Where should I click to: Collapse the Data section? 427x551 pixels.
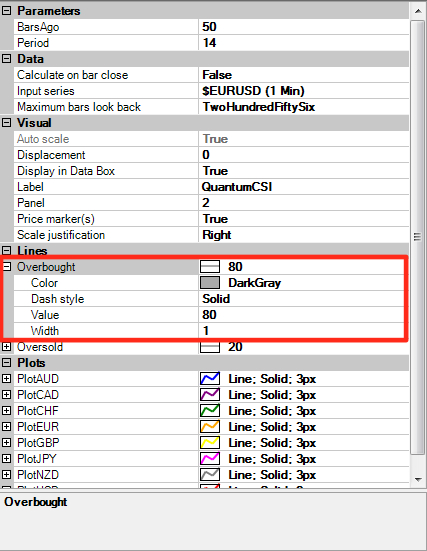point(6,59)
